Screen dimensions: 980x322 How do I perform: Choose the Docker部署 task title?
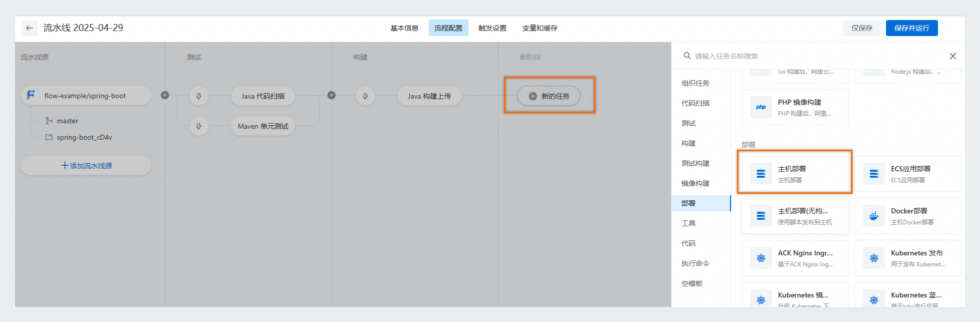(909, 211)
